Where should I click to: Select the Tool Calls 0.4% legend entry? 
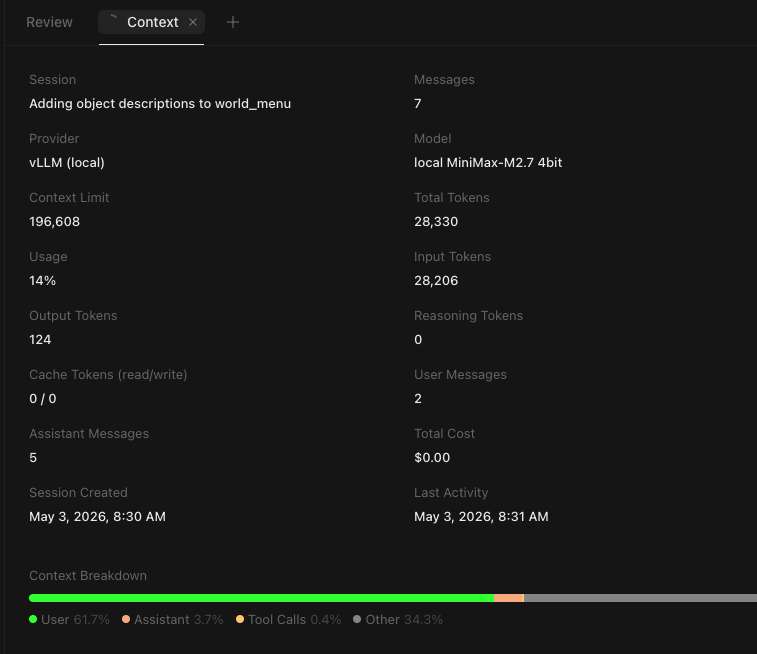(288, 619)
